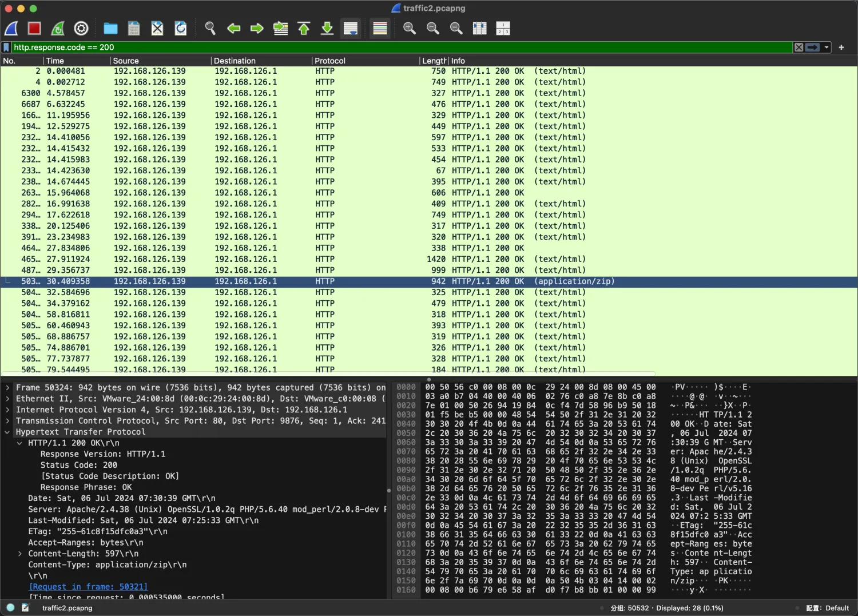Reset text size to normal
The height and width of the screenshot is (616, 858).
pos(456,28)
